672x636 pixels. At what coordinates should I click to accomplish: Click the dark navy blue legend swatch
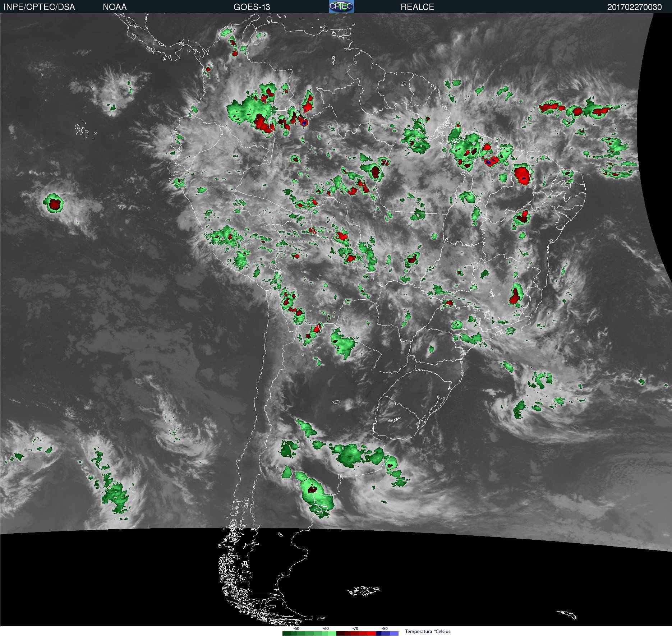(x=378, y=633)
